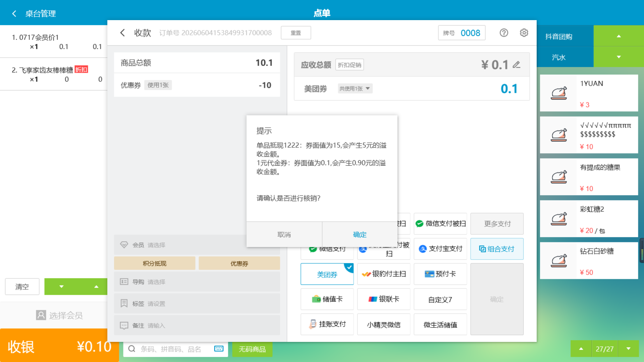Viewport: 644px width, 362px height.
Task: Confirm the dialog with 确定
Action: coord(360,234)
